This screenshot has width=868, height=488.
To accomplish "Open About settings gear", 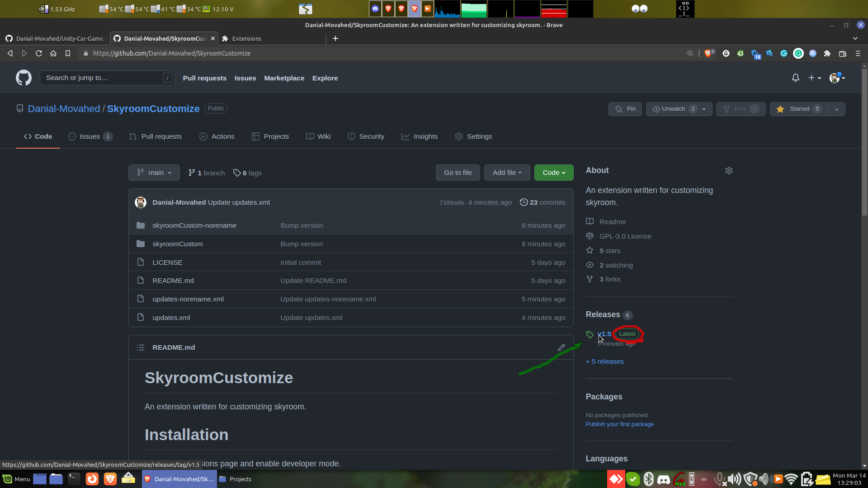I will (729, 170).
